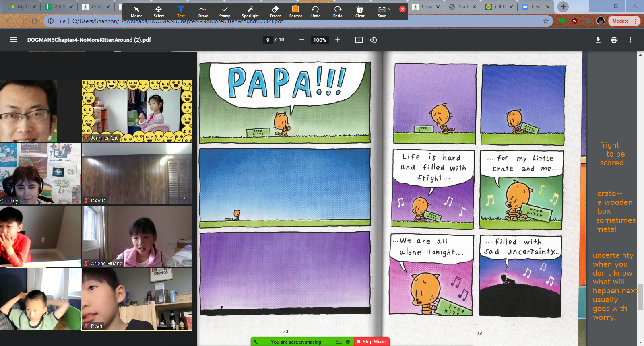
Task: Pick the Draw annotation tool
Action: click(203, 12)
